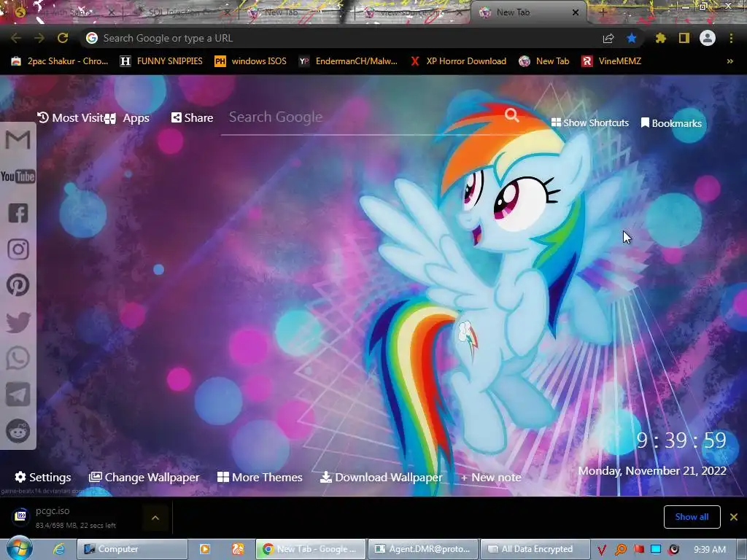
Task: Open Telegram sidebar shortcut
Action: [x=18, y=394]
